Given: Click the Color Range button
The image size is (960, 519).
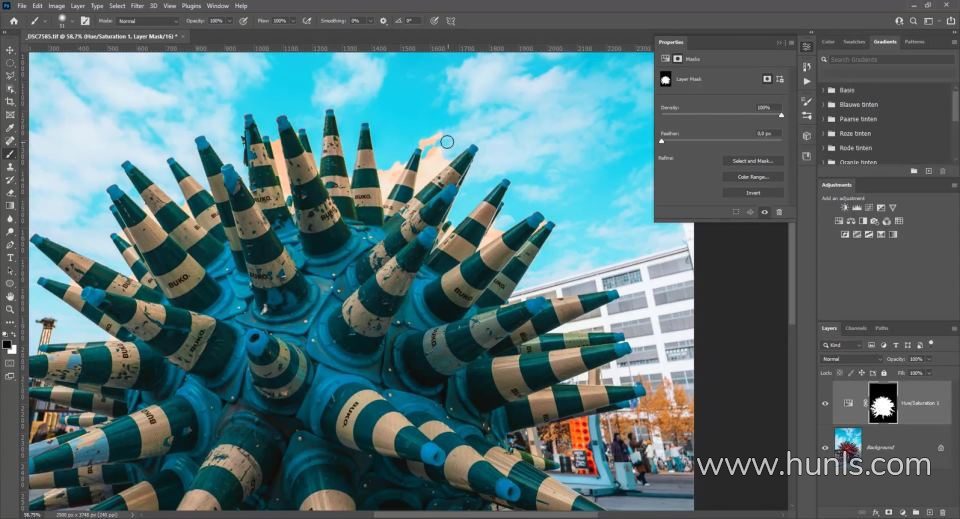Looking at the screenshot, I should 753,177.
